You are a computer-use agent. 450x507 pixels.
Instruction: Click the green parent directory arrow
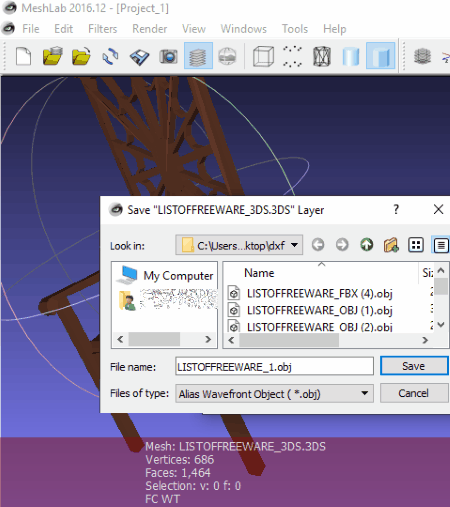click(x=367, y=245)
